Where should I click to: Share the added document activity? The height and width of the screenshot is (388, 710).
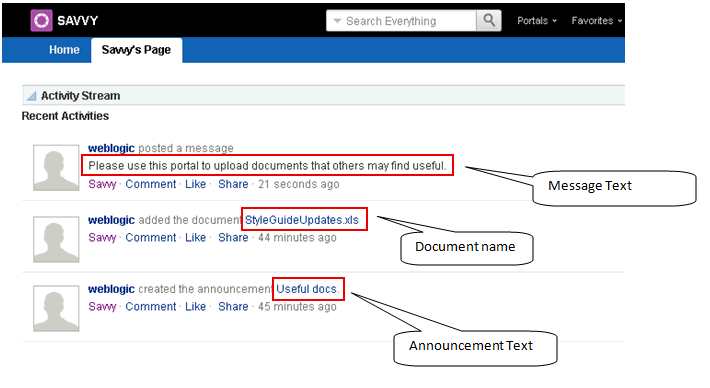click(233, 238)
